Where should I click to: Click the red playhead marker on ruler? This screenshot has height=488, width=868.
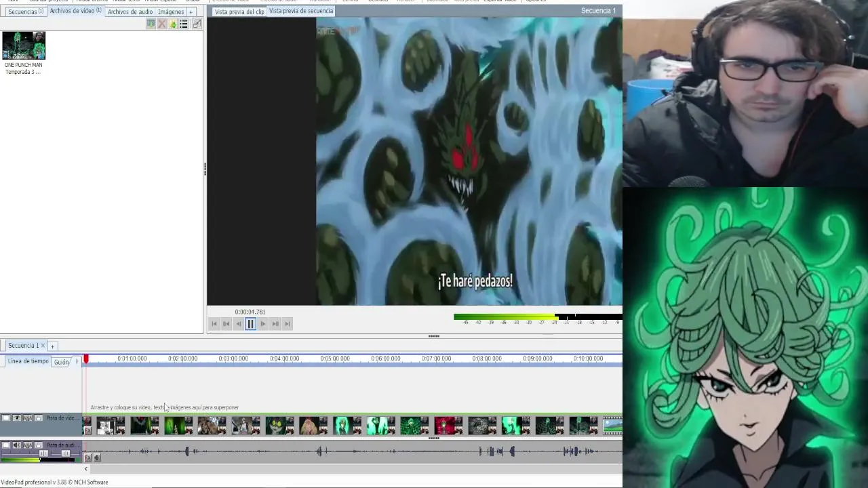(x=86, y=359)
